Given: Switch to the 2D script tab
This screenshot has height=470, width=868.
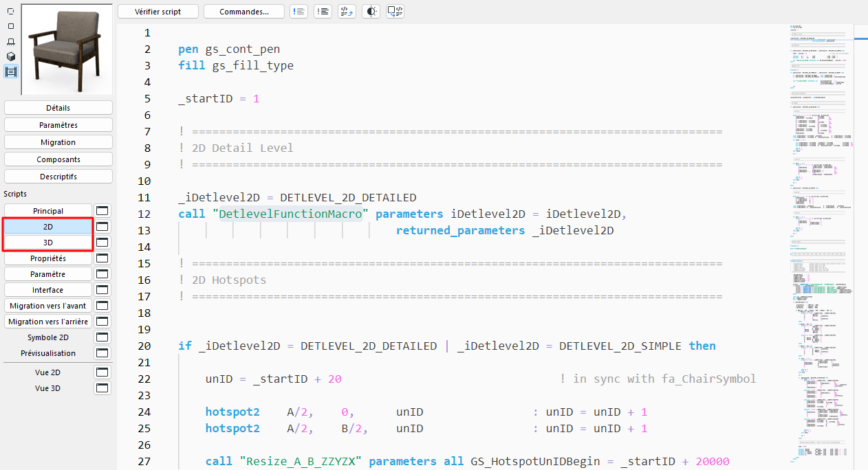Looking at the screenshot, I should (x=47, y=226).
